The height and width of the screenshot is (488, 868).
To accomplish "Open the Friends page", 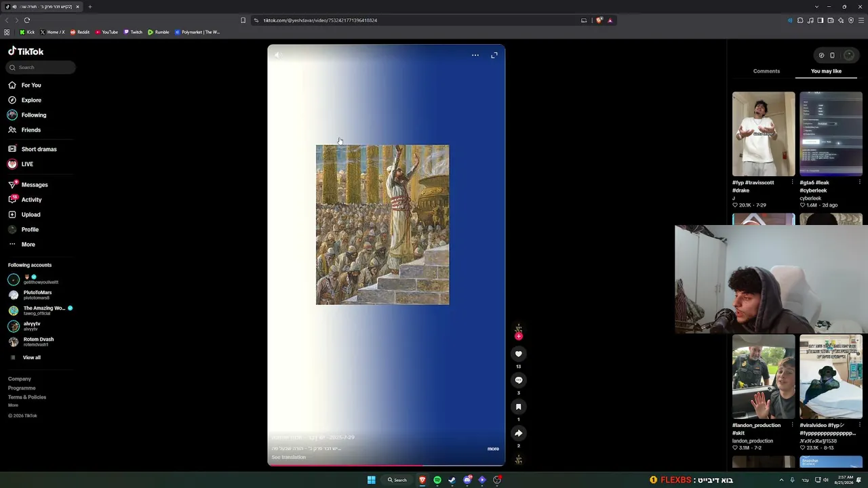I will pos(24,130).
